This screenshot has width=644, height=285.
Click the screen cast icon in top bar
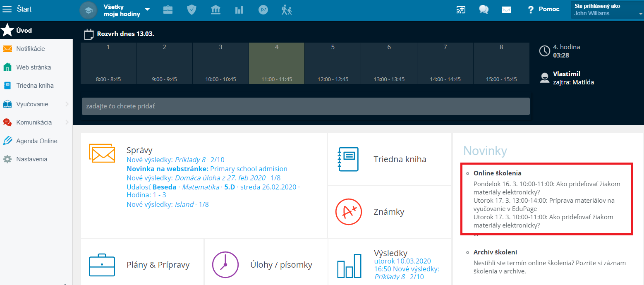(x=461, y=10)
